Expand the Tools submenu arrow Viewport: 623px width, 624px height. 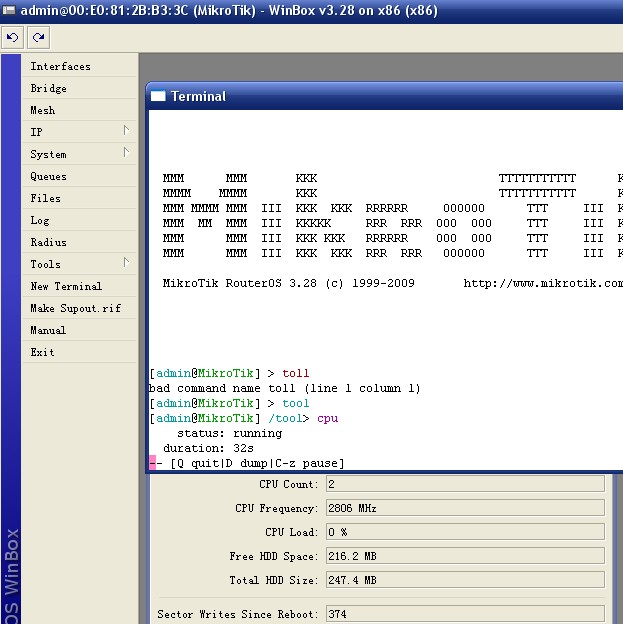tap(126, 262)
